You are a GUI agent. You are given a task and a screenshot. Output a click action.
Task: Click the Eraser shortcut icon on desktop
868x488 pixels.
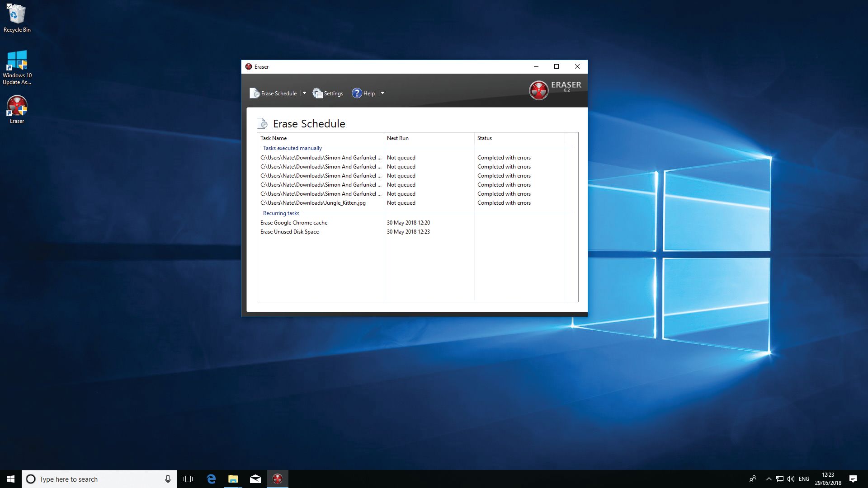16,107
